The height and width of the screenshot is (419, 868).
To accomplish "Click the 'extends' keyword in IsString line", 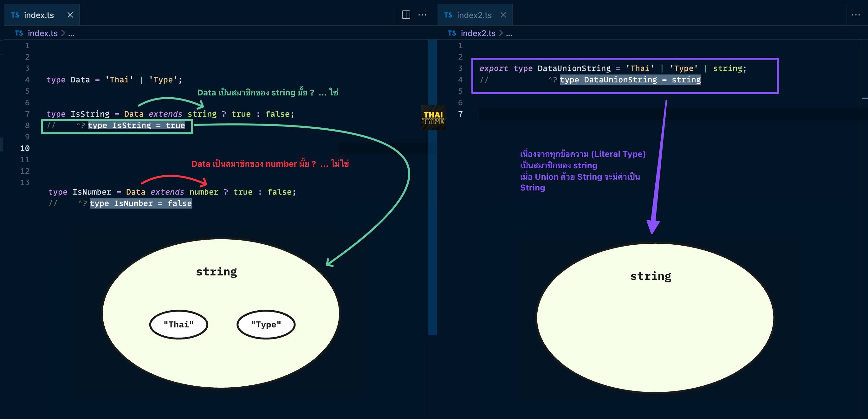I will tap(165, 114).
